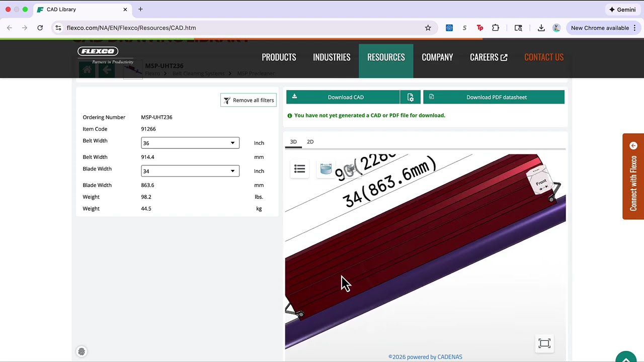Switch to the 2D view tab
644x362 pixels.
[x=310, y=142]
